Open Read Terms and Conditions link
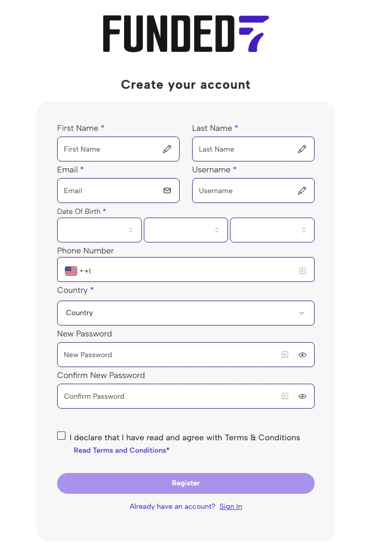 [x=121, y=450]
